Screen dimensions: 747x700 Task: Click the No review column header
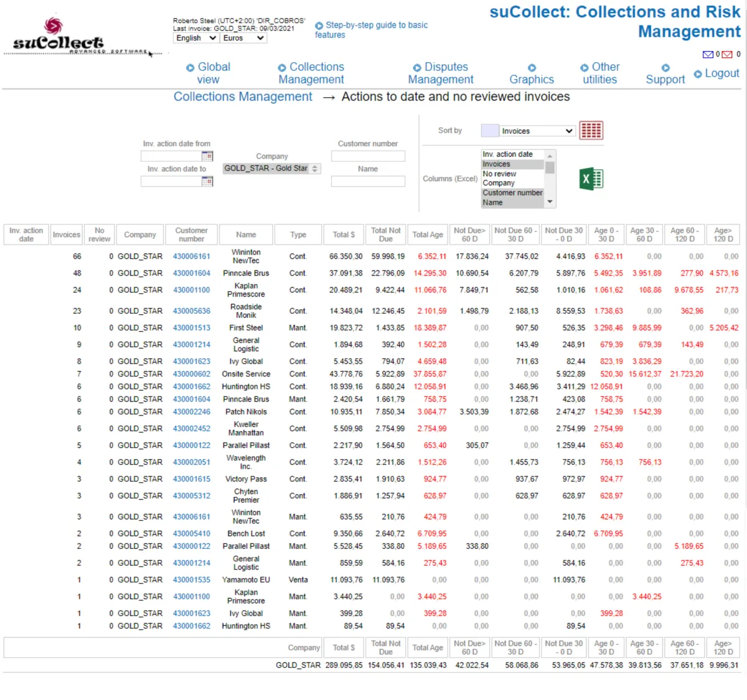tap(99, 235)
